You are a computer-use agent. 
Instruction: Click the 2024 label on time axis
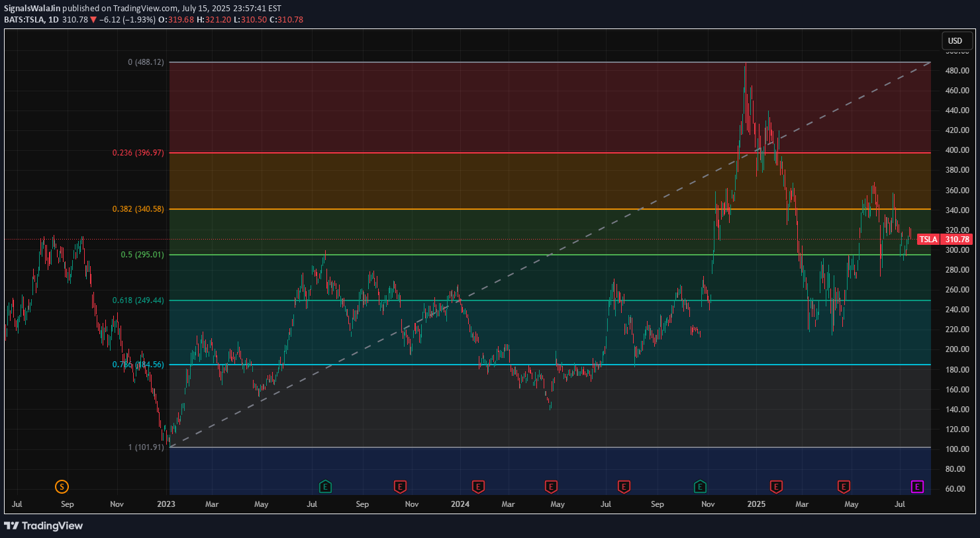click(x=460, y=504)
